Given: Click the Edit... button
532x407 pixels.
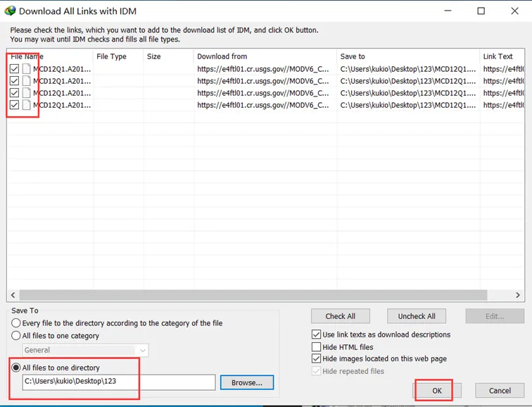Looking at the screenshot, I should (x=495, y=316).
